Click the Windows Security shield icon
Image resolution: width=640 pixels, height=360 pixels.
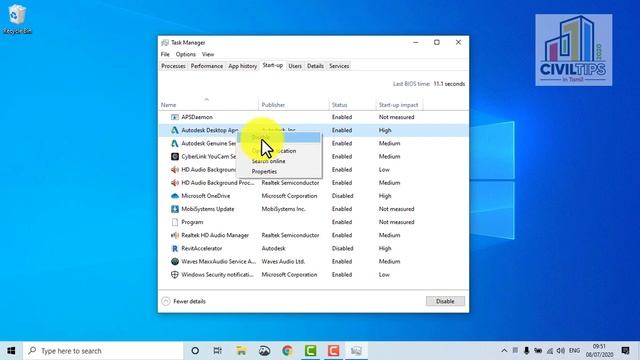[x=175, y=275]
